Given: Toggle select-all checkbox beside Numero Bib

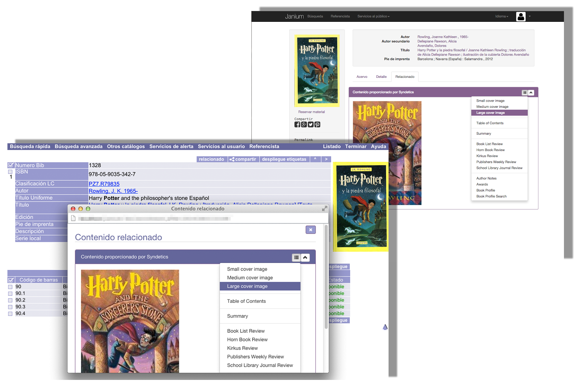Looking at the screenshot, I should pyautogui.click(x=11, y=165).
